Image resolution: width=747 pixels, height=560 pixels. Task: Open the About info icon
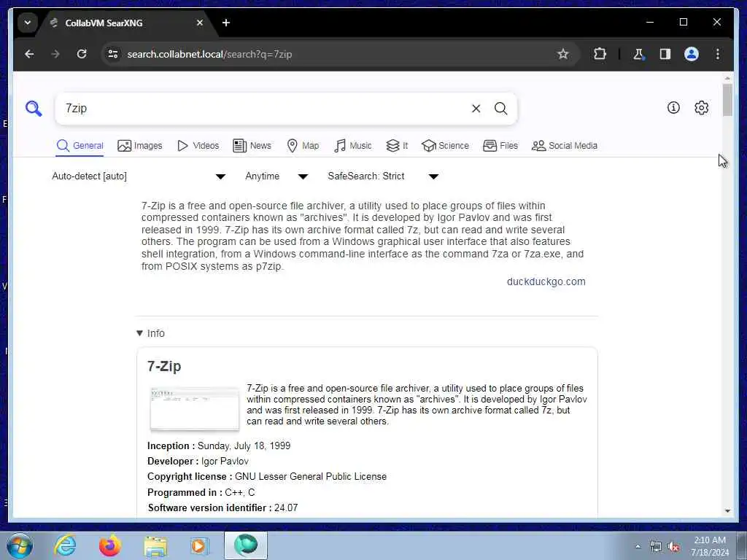(673, 108)
